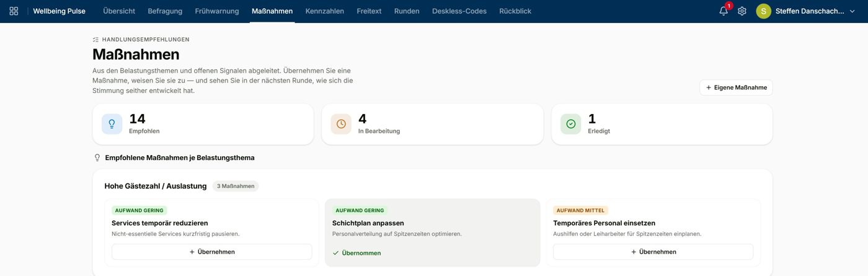Open the app grid launcher icon
Screen dimensions: 868x276
pos(14,11)
